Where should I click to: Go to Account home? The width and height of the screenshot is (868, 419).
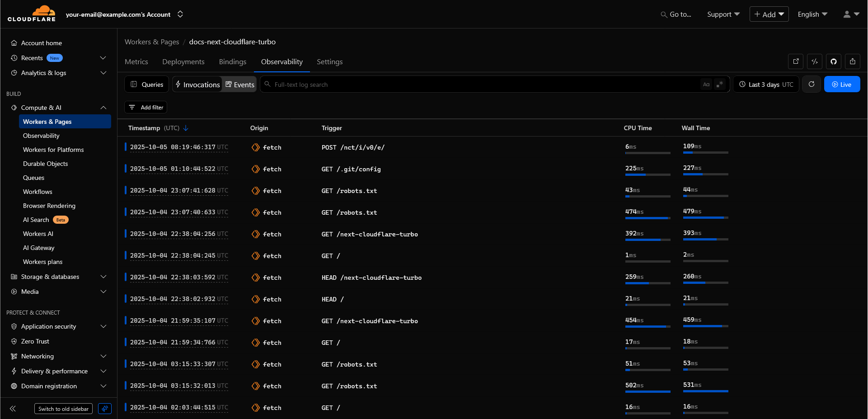tap(42, 43)
